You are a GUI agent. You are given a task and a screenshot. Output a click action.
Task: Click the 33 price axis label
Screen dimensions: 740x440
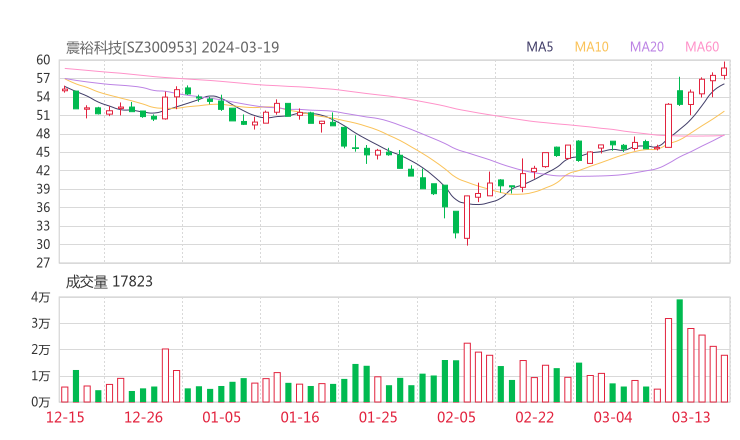[x=43, y=226]
